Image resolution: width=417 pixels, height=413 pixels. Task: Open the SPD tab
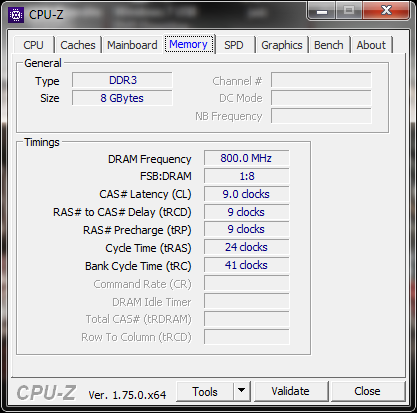(234, 45)
